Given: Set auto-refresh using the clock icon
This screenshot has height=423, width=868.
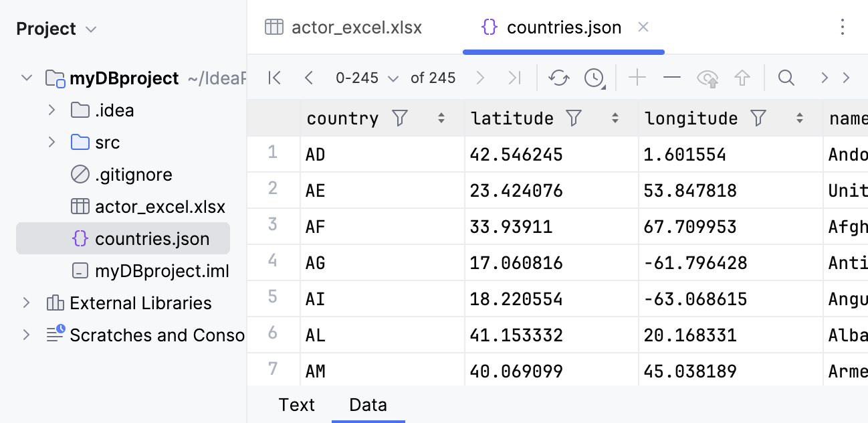Looking at the screenshot, I should click(593, 78).
